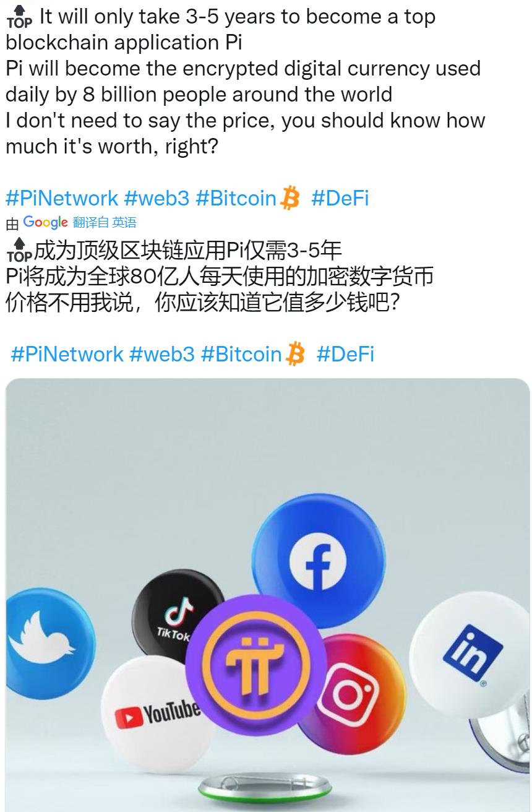Open the attached tweet image thumbnail
Screen dimensions: 532x812
268,595
